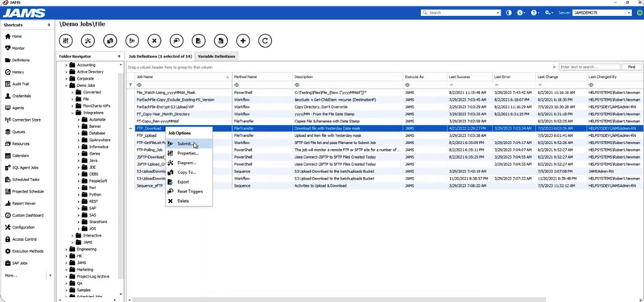This screenshot has height=302, width=644.
Task: Open the help question-mark dropdown
Action: (535, 13)
